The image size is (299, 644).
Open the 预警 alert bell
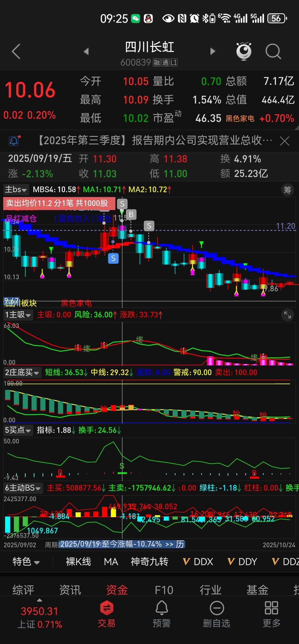pyautogui.click(x=162, y=614)
